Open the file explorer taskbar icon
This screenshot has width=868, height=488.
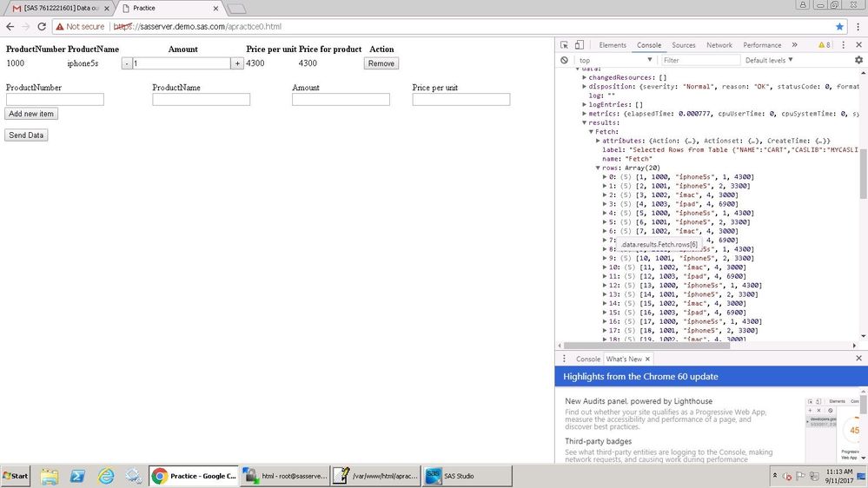(x=49, y=476)
